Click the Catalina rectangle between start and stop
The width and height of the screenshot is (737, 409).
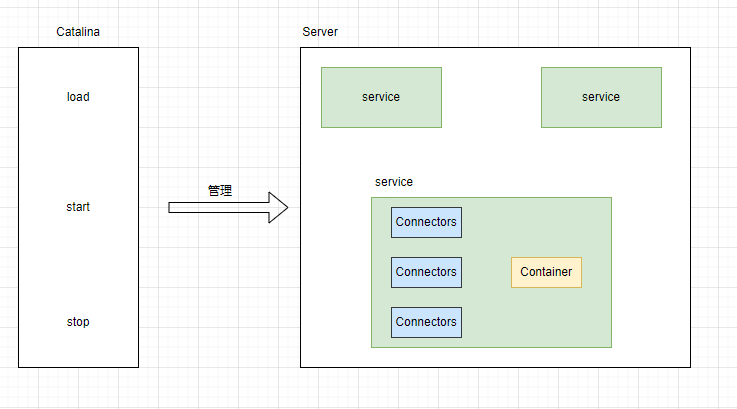(x=78, y=265)
